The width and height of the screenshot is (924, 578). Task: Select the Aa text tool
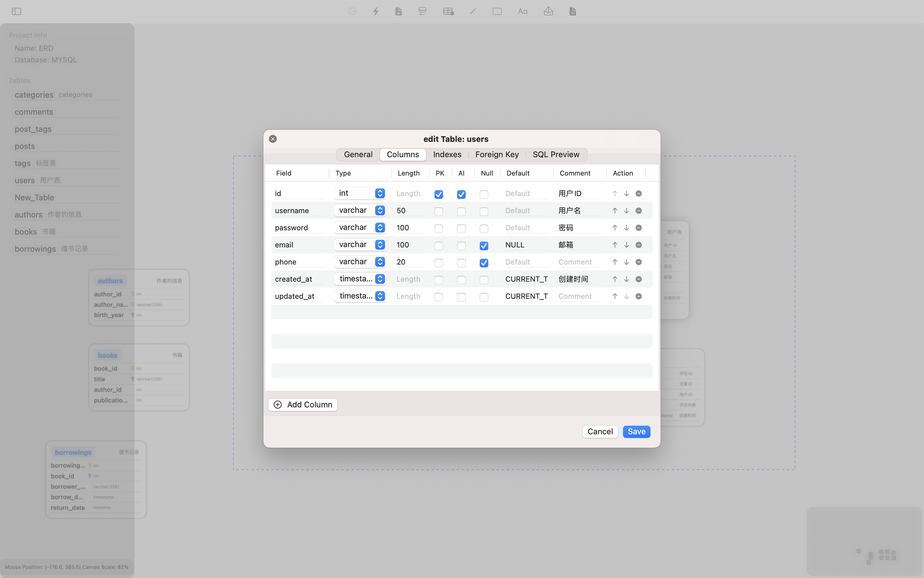coord(523,12)
